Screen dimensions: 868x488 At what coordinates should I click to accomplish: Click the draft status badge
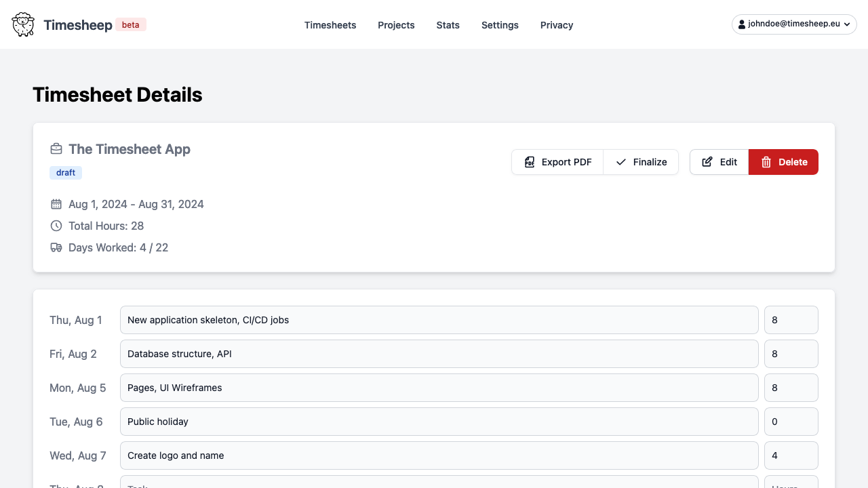click(x=66, y=173)
